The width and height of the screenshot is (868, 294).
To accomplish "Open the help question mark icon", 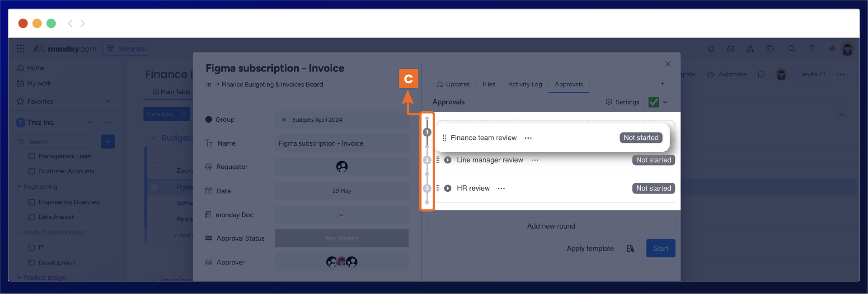I will pos(812,48).
